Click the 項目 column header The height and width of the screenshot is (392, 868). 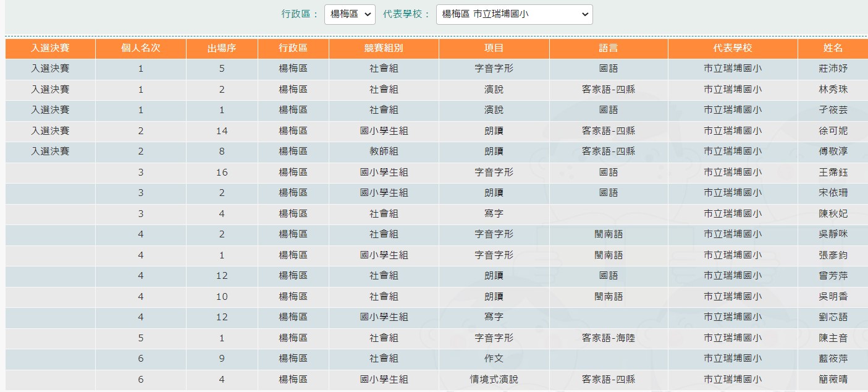(494, 48)
